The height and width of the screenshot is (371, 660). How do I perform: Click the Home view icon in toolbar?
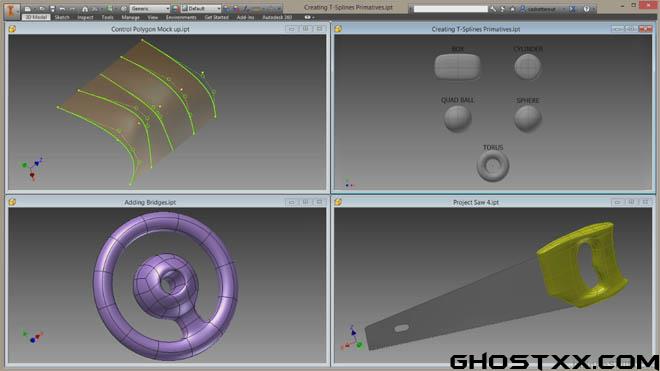[x=85, y=9]
